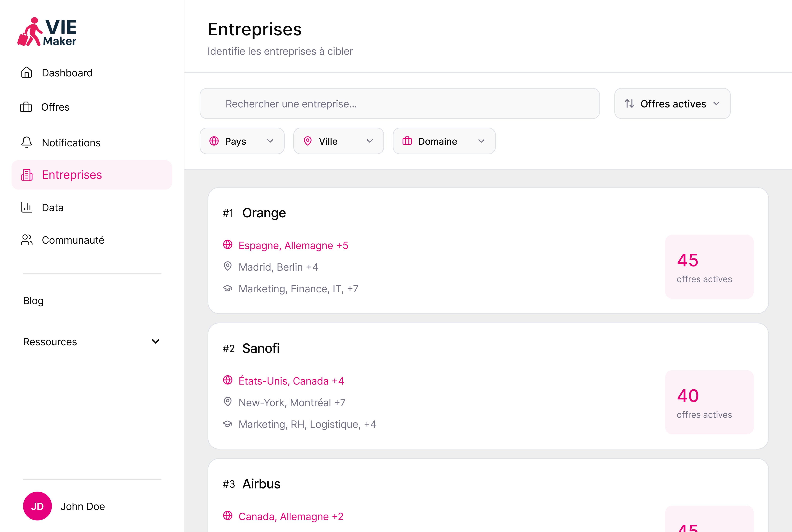This screenshot has width=792, height=532.
Task: Click the sort arrows icon beside Offres actives
Action: 630,103
